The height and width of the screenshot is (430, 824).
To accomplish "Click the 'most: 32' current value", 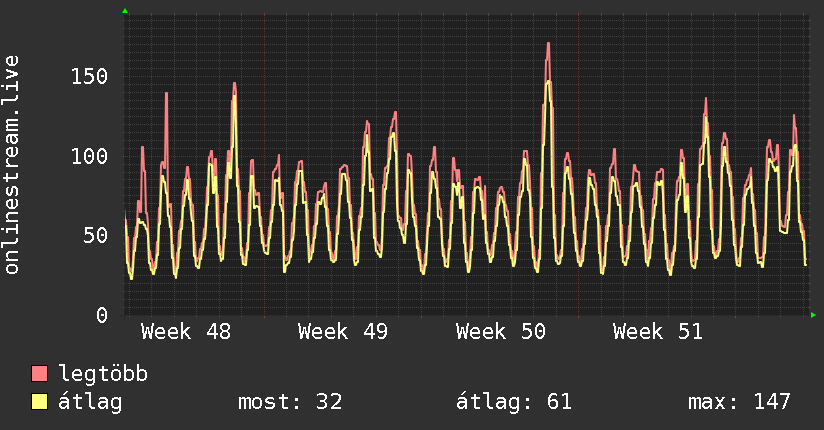I will [x=290, y=402].
